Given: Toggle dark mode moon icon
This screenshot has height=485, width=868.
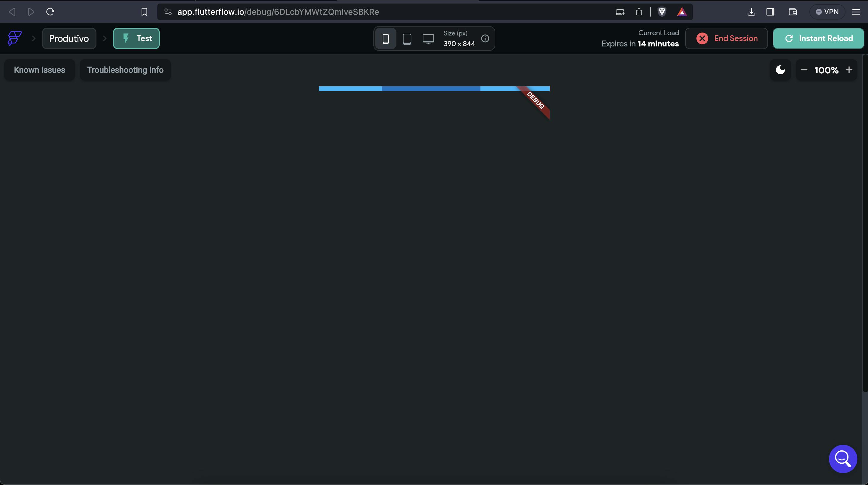Looking at the screenshot, I should (x=780, y=70).
